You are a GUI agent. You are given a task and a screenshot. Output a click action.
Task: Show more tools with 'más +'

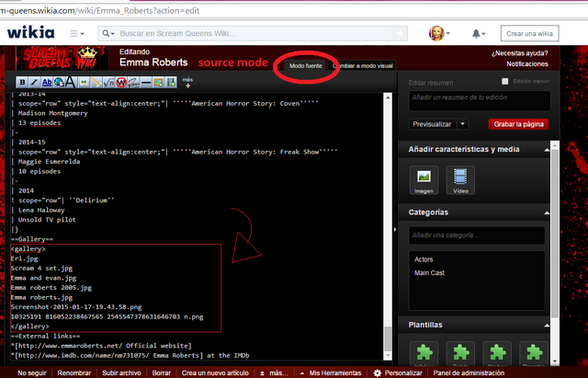187,82
